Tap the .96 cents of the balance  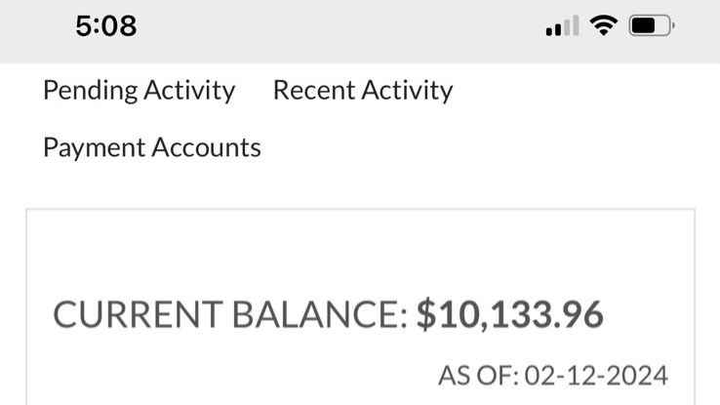(578, 315)
